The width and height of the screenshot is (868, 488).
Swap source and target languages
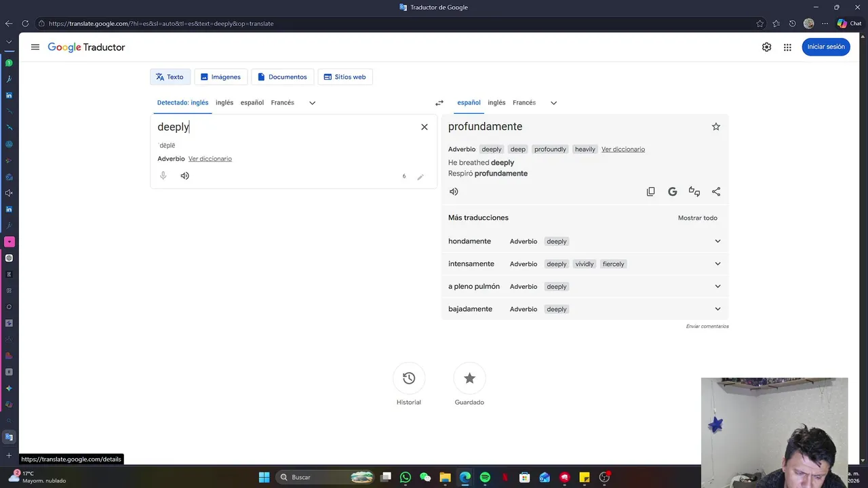(439, 103)
